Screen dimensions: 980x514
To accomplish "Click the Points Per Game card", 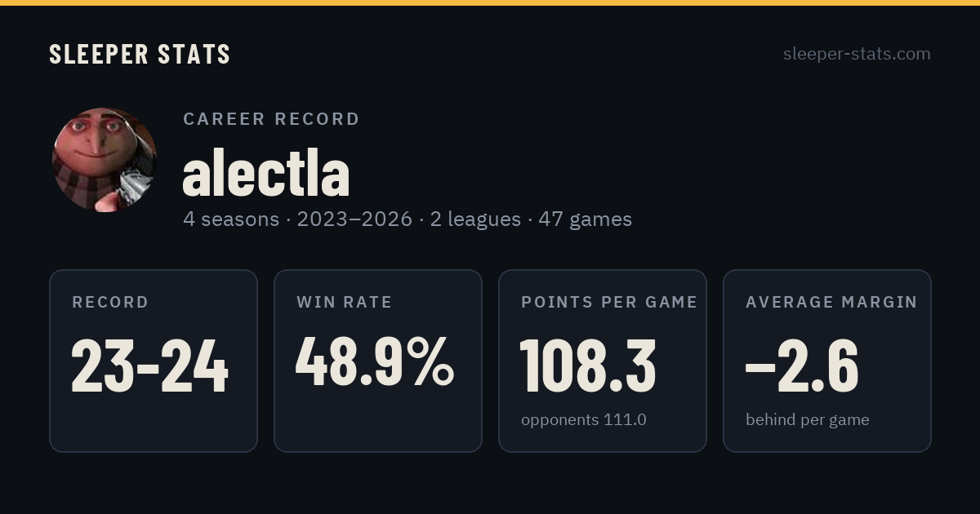I will (x=603, y=361).
